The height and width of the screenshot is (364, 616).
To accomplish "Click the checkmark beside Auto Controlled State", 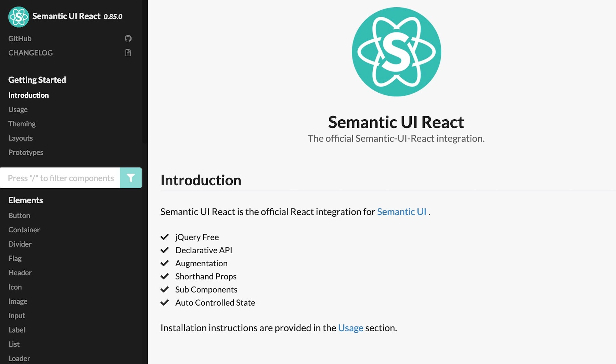I will point(165,302).
